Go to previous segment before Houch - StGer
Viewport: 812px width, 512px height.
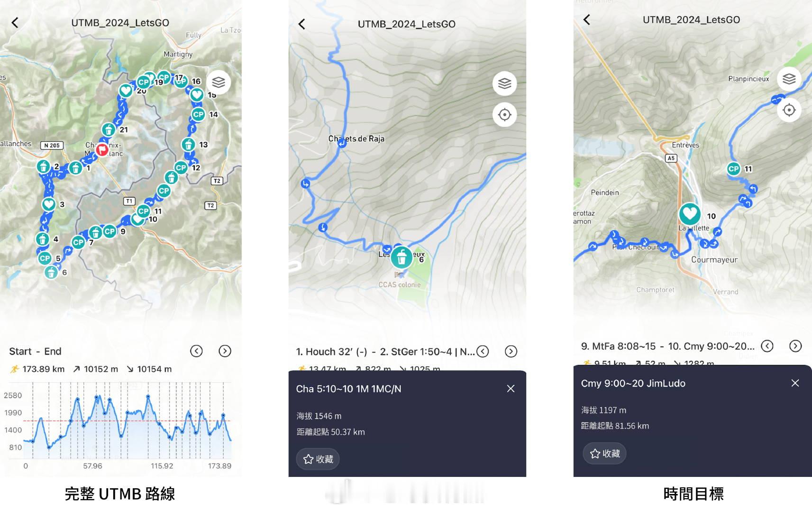pos(483,351)
